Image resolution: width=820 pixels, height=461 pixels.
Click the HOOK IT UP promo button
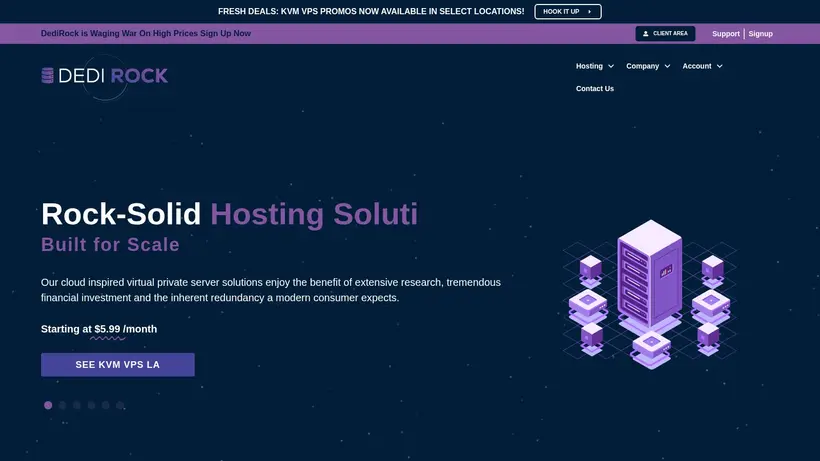pos(567,11)
